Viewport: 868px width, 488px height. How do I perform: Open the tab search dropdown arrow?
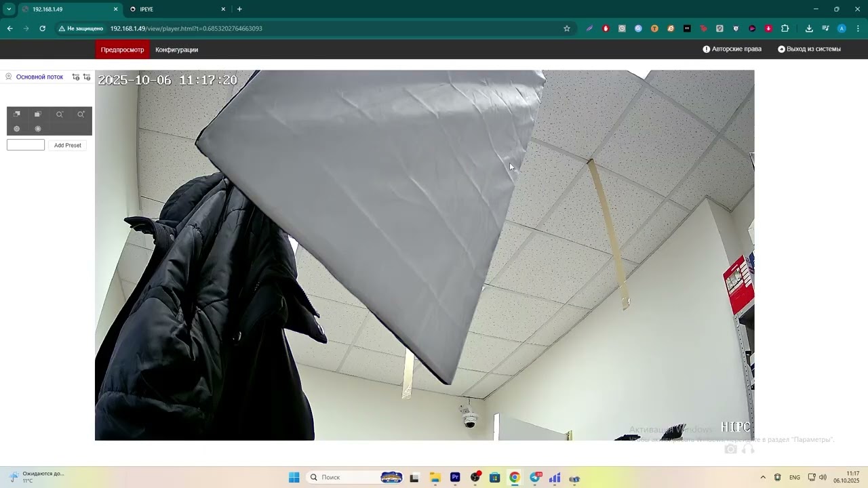(9, 9)
